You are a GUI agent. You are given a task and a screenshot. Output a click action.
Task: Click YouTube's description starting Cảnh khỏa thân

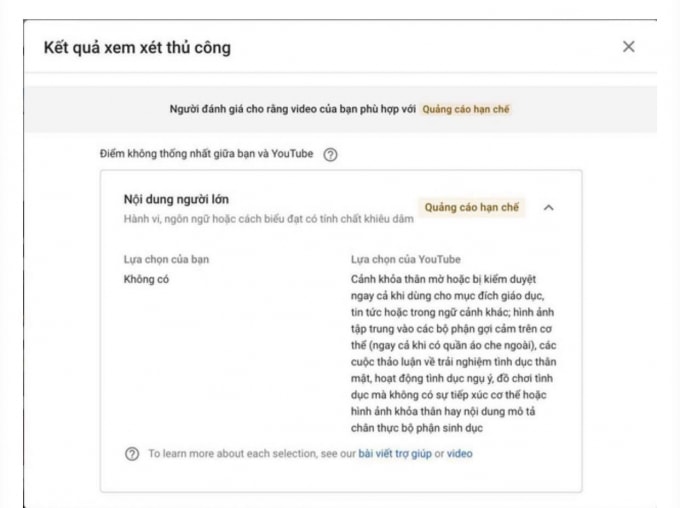click(x=454, y=353)
